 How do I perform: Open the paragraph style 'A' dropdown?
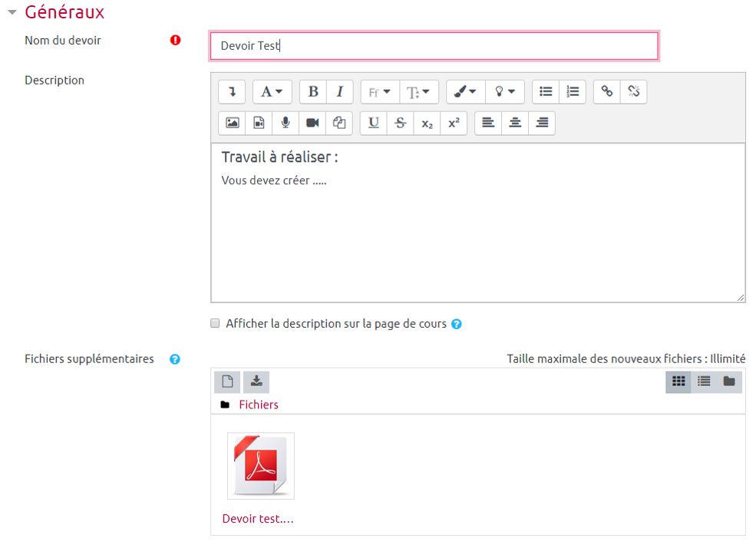[x=272, y=92]
